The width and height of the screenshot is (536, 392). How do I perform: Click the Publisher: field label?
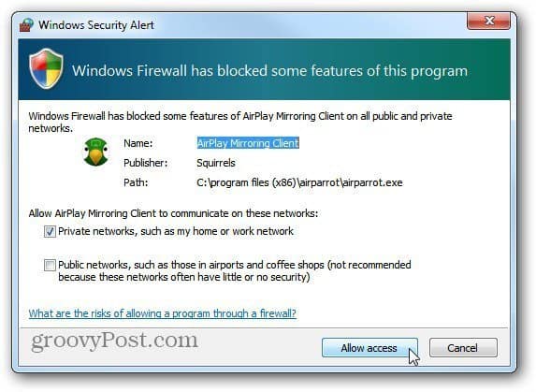coord(146,163)
